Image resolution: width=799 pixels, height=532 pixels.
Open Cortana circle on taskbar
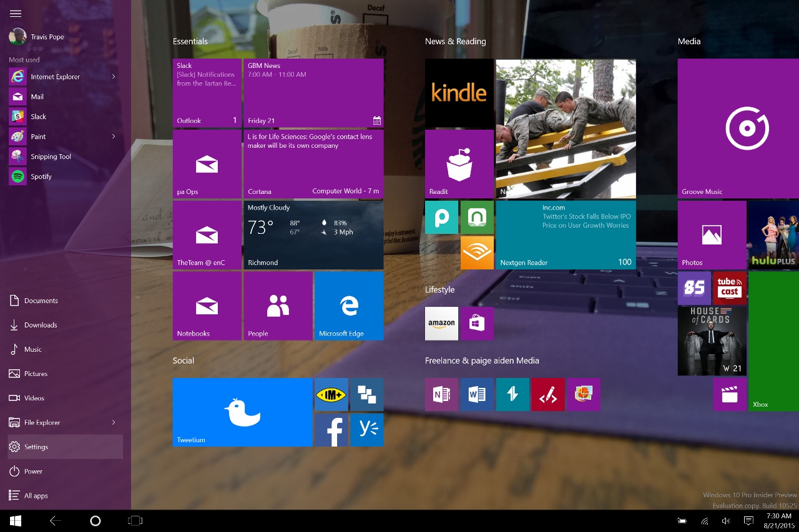click(95, 521)
